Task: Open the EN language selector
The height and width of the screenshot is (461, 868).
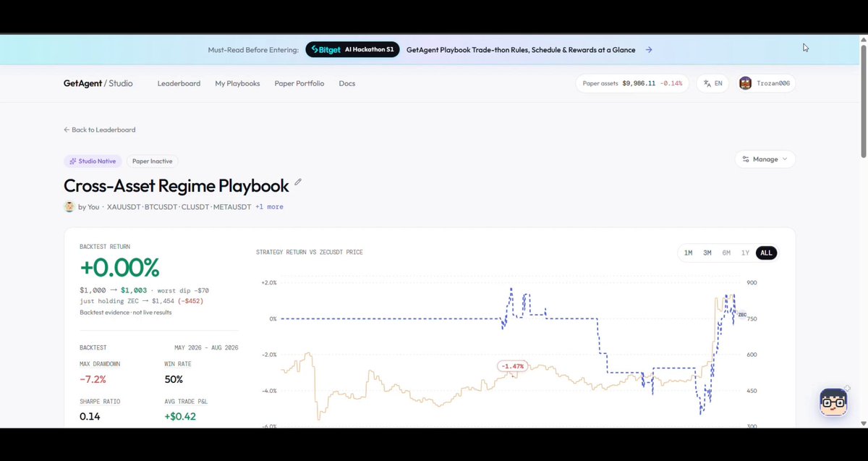Action: tap(713, 83)
